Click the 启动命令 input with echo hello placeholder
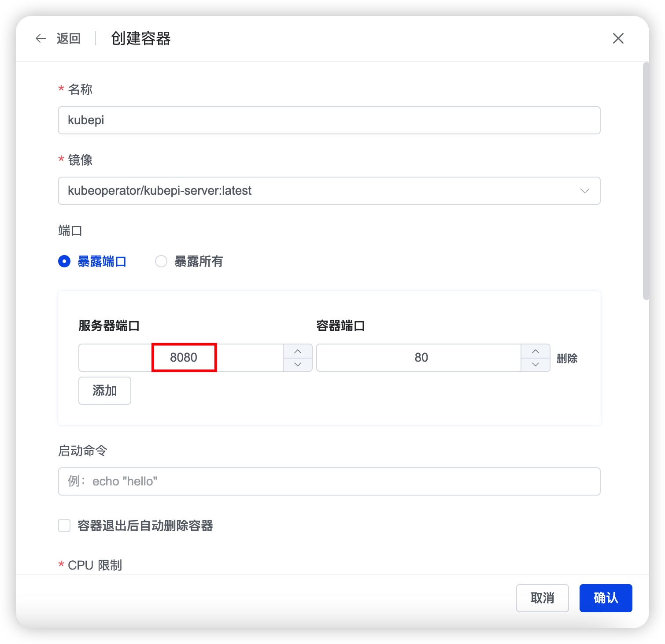The image size is (665, 644). click(x=329, y=481)
